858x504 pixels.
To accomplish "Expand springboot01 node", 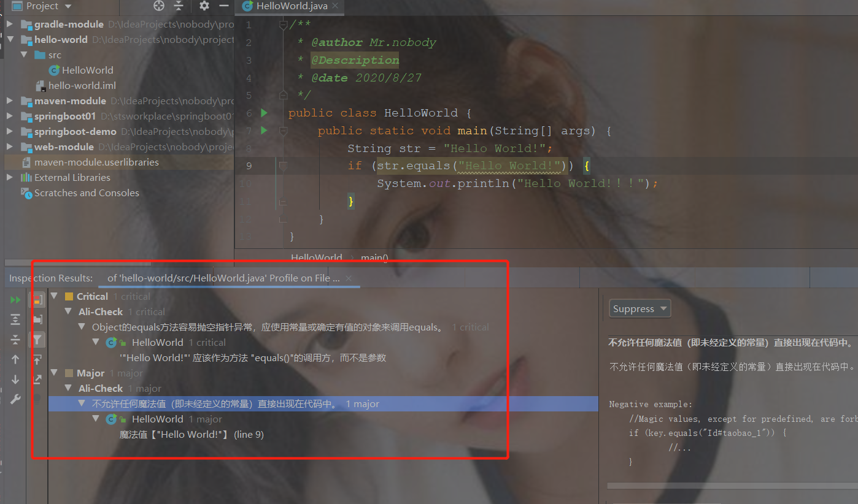I will point(10,116).
